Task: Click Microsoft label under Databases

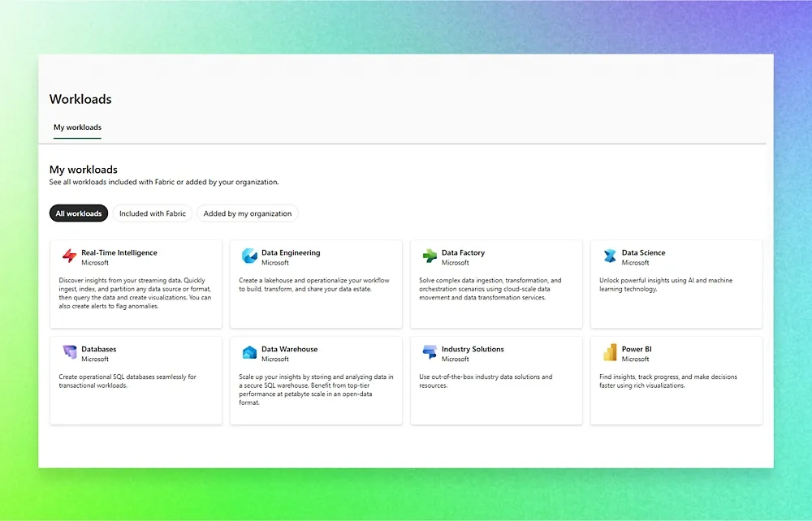Action: click(95, 359)
